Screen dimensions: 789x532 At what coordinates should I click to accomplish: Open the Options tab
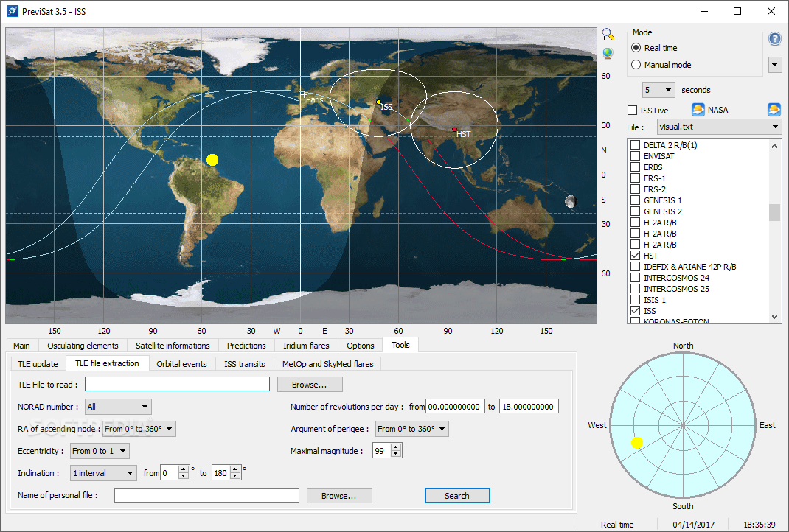pos(361,346)
